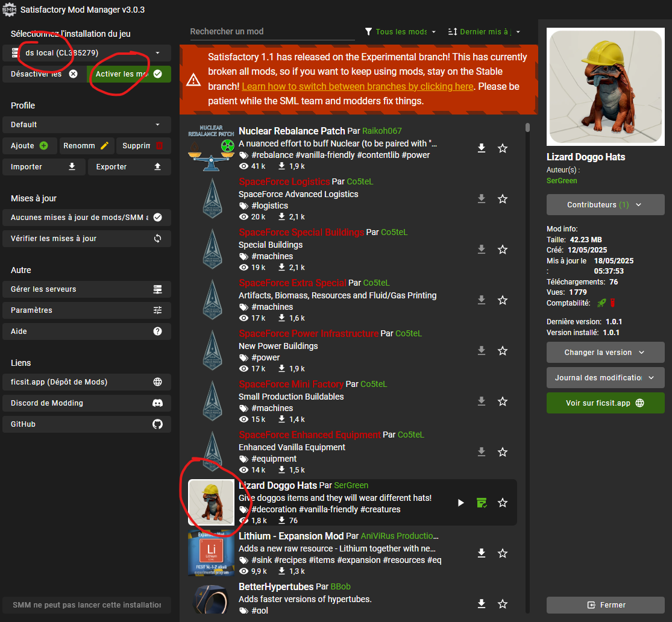The image size is (672, 622).
Task: Click the SMM gear logo in title
Action: 9,10
